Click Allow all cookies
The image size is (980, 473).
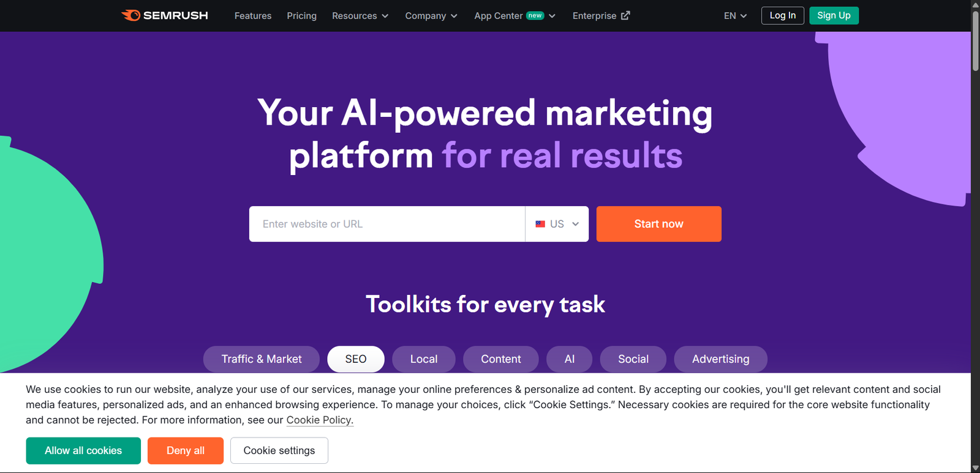[x=83, y=450]
